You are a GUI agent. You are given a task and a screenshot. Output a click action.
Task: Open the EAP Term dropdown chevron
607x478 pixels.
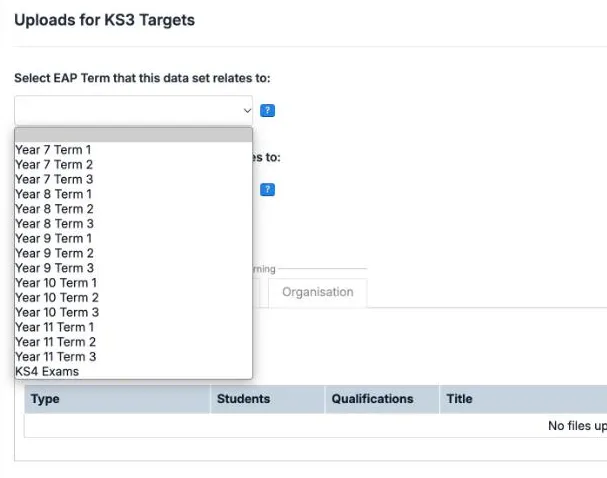tap(247, 111)
